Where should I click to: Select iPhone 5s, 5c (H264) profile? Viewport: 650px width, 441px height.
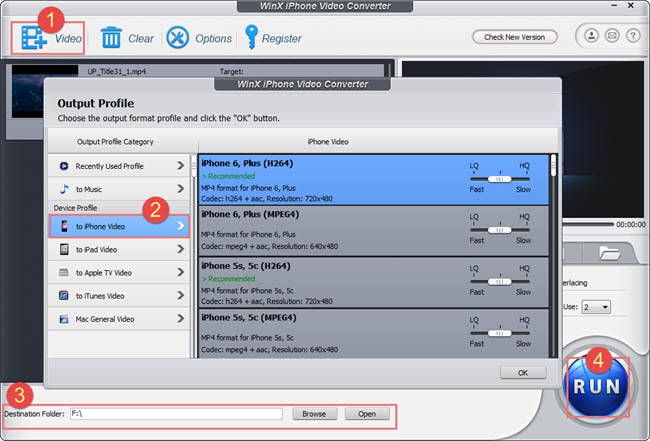374,282
